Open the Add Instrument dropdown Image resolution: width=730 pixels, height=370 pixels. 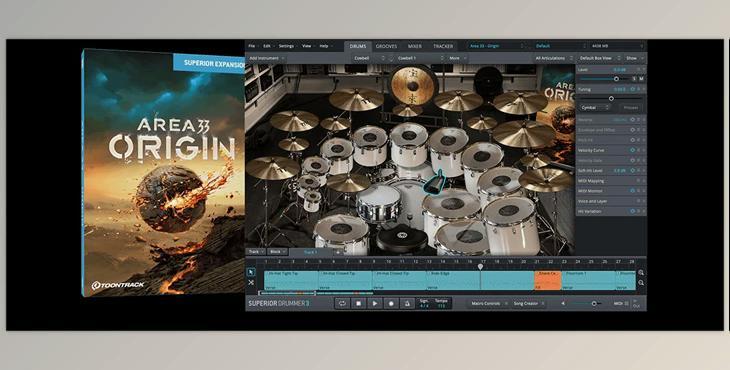(267, 58)
